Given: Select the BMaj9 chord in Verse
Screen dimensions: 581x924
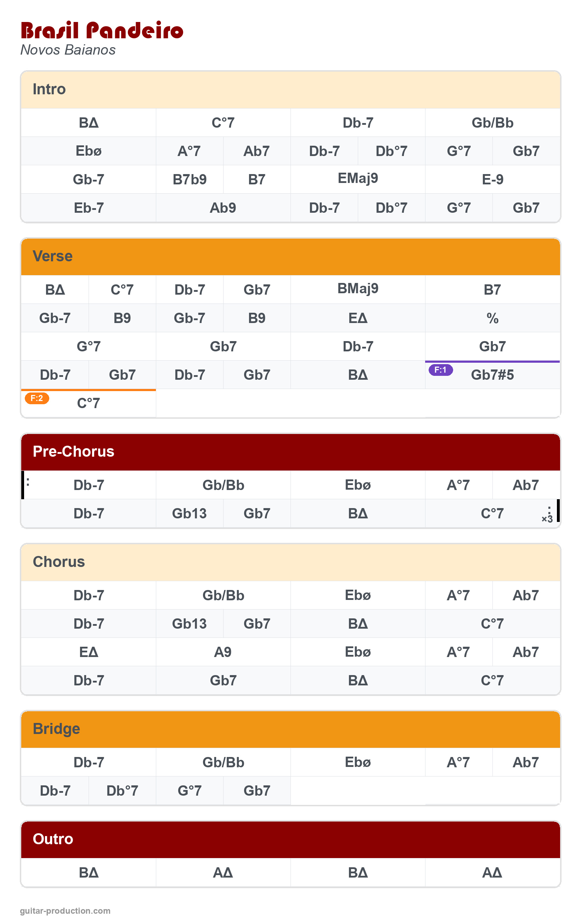Looking at the screenshot, I should (x=357, y=289).
